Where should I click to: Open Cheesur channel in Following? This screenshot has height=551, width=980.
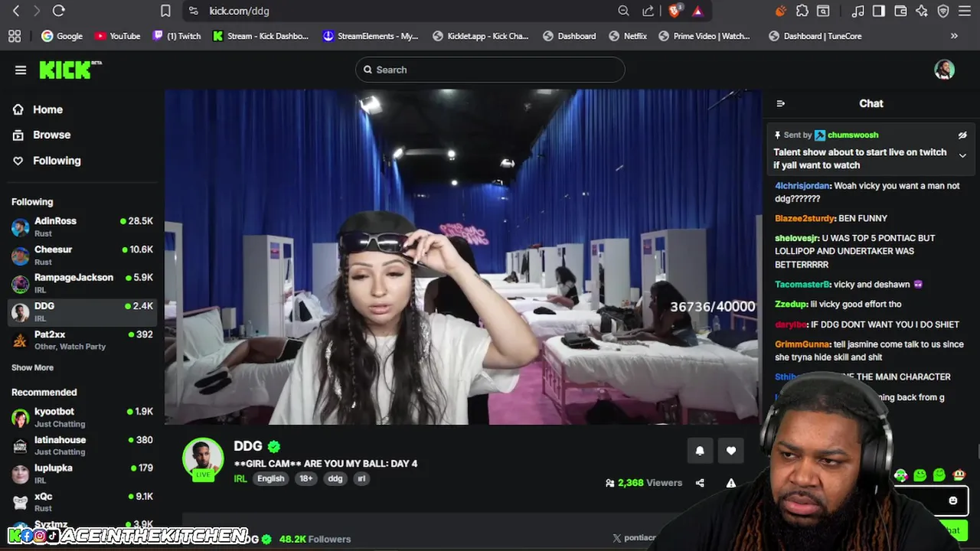coord(82,255)
